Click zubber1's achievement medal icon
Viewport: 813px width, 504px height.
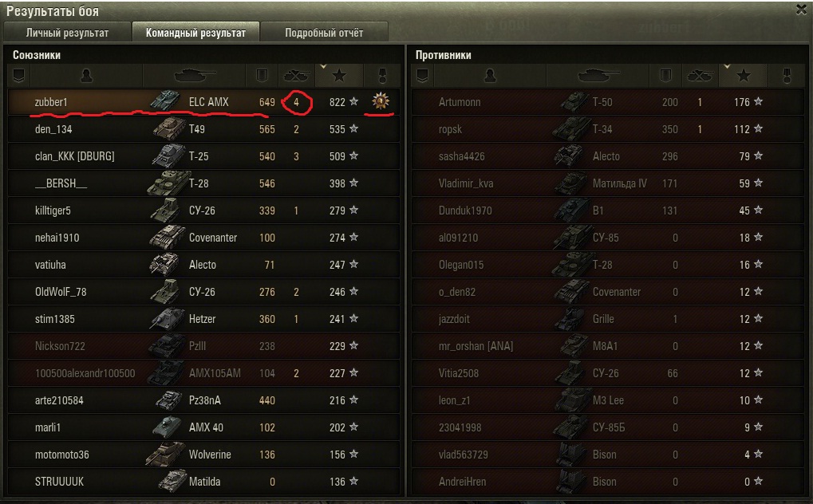point(381,100)
